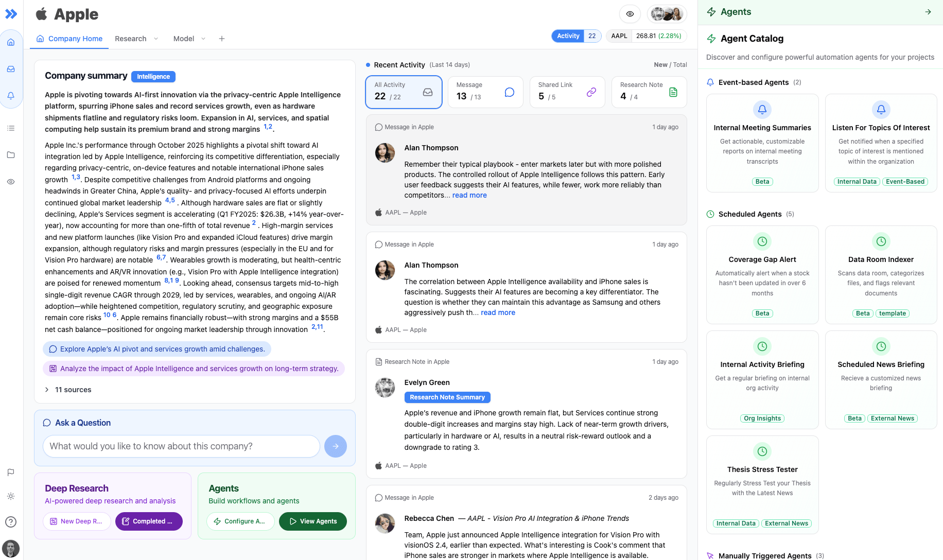The height and width of the screenshot is (560, 943).
Task: Click read more in first Alan Thompson message
Action: 469,195
